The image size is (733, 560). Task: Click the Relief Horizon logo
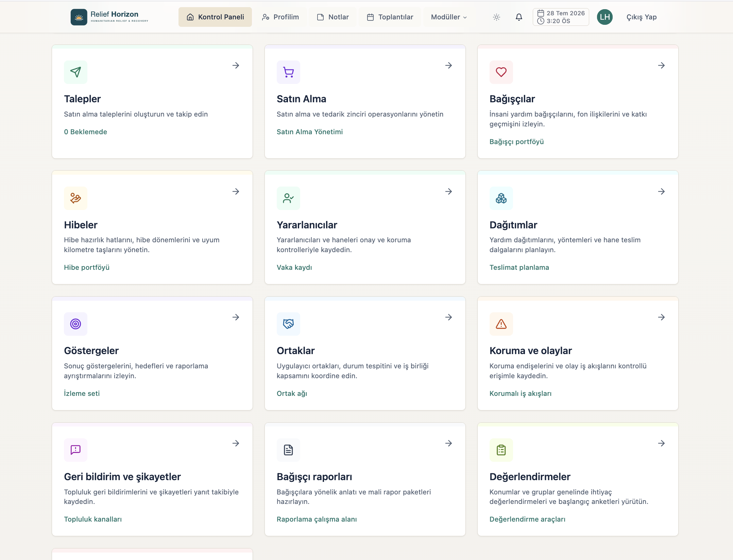[x=109, y=17]
